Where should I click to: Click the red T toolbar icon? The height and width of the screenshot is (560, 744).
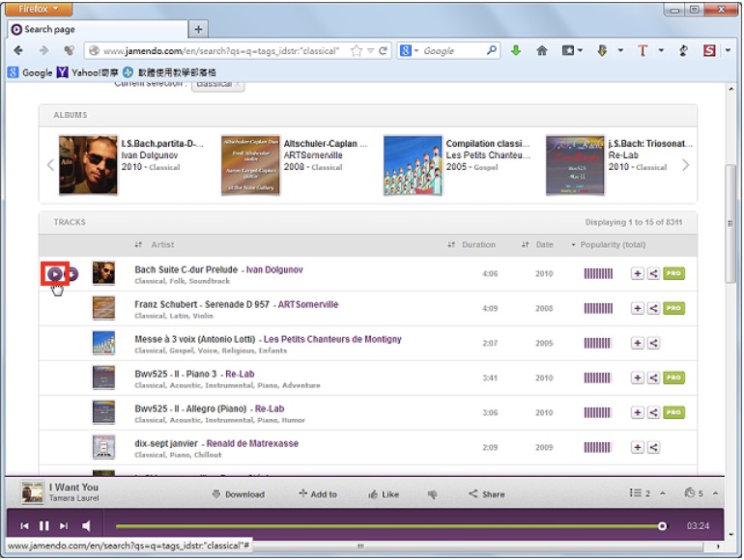(x=643, y=50)
